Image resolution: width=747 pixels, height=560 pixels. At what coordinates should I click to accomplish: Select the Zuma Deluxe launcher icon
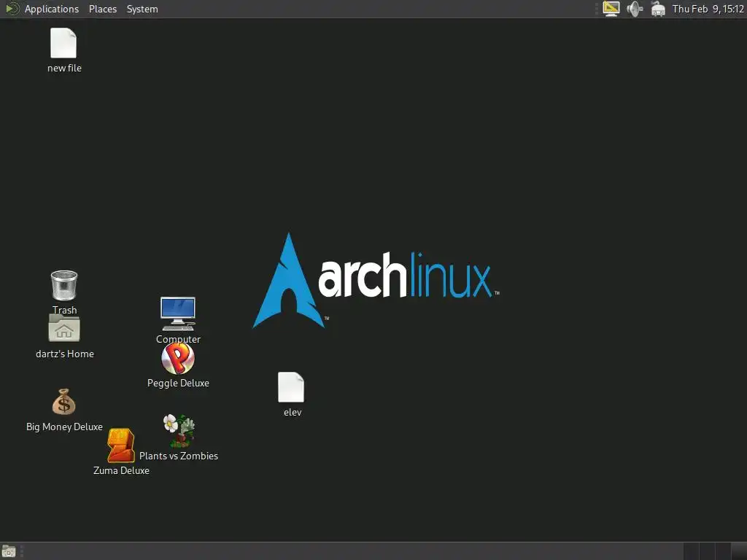(120, 446)
